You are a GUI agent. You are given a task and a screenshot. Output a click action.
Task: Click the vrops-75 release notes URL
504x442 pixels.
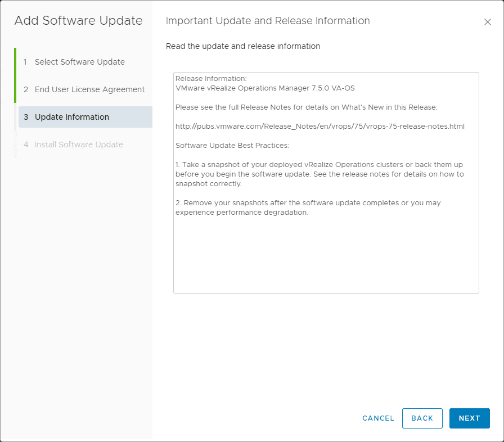pyautogui.click(x=319, y=126)
